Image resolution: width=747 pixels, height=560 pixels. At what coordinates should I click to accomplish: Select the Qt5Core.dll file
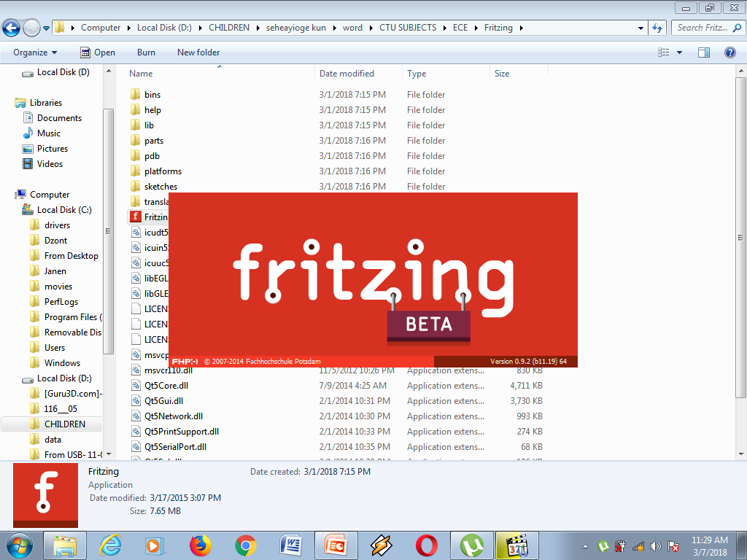[x=166, y=386]
